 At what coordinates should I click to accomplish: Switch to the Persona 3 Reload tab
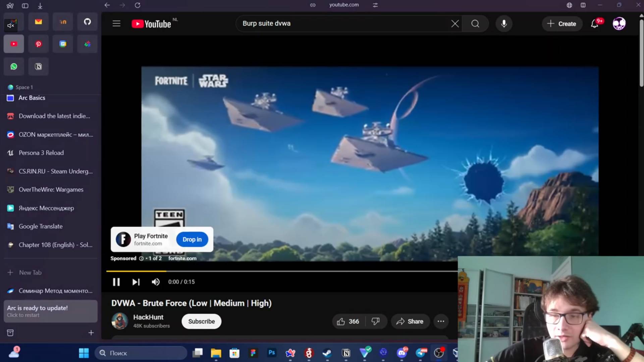(x=50, y=153)
